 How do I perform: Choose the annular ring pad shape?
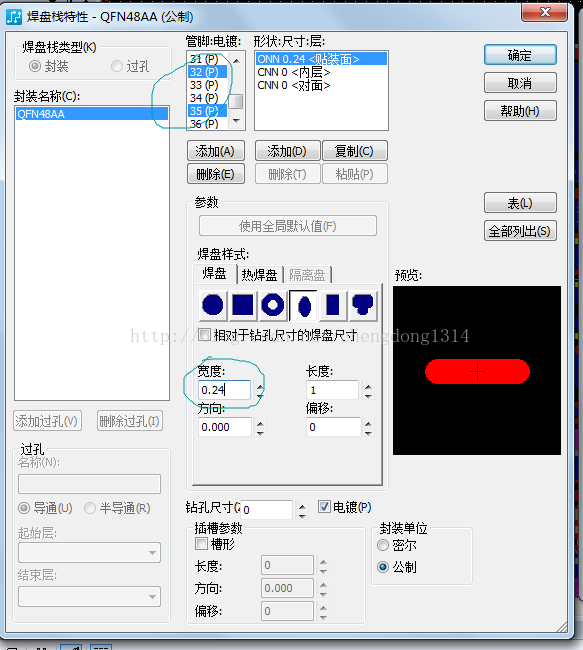coord(272,306)
